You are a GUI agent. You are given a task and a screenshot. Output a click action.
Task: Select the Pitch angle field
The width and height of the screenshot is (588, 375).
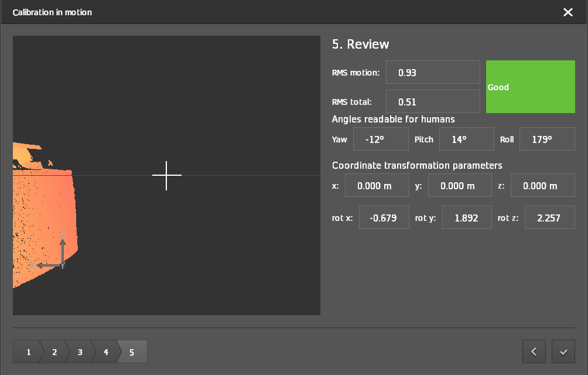[x=466, y=139]
